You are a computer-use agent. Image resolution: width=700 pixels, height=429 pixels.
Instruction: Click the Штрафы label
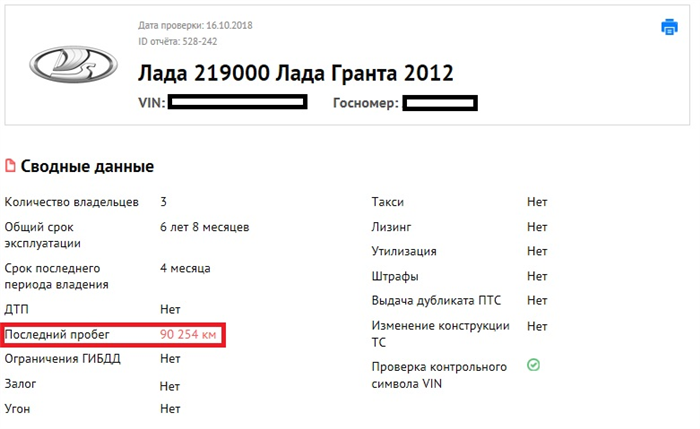tap(395, 277)
